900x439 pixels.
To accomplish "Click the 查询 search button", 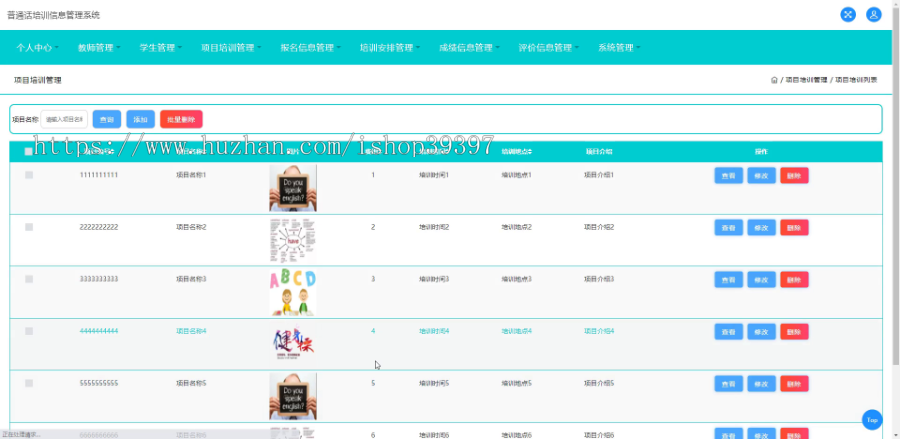I will [107, 119].
